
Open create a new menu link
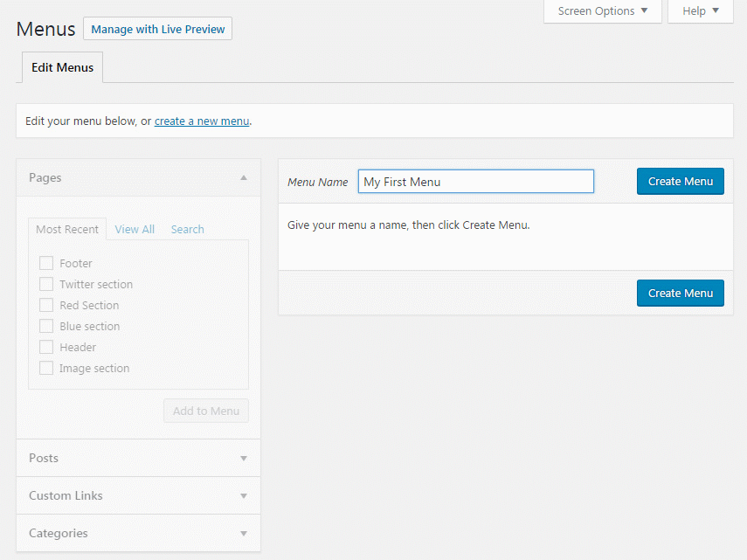click(x=202, y=121)
